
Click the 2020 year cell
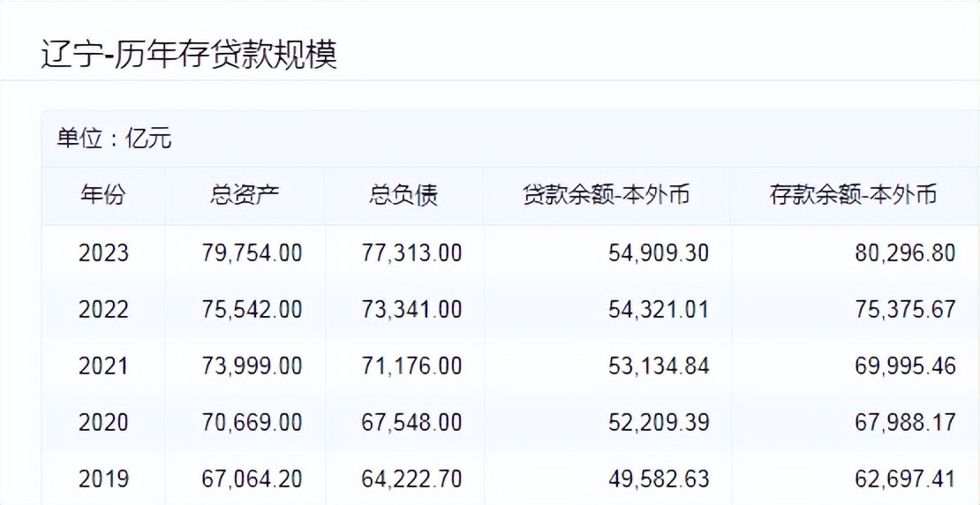(x=103, y=423)
